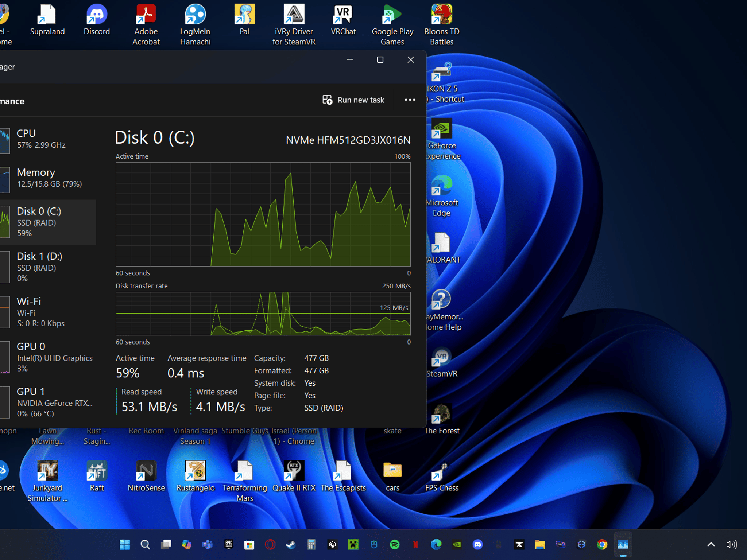Select Disk 1 (D:) in the sidebar
This screenshot has height=560, width=747.
coord(48,267)
